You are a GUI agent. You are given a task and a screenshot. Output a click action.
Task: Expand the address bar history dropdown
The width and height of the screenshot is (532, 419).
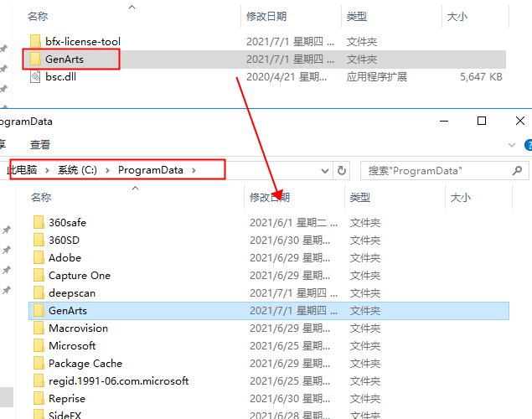click(325, 171)
